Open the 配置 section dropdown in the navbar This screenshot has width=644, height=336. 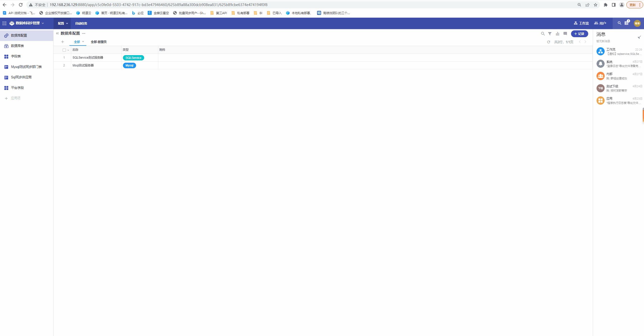tap(63, 23)
